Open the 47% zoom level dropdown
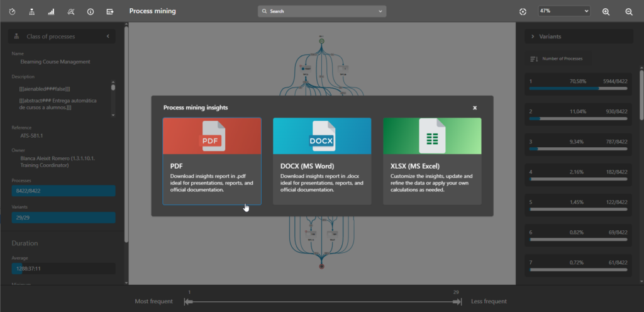The height and width of the screenshot is (312, 644). pyautogui.click(x=564, y=11)
